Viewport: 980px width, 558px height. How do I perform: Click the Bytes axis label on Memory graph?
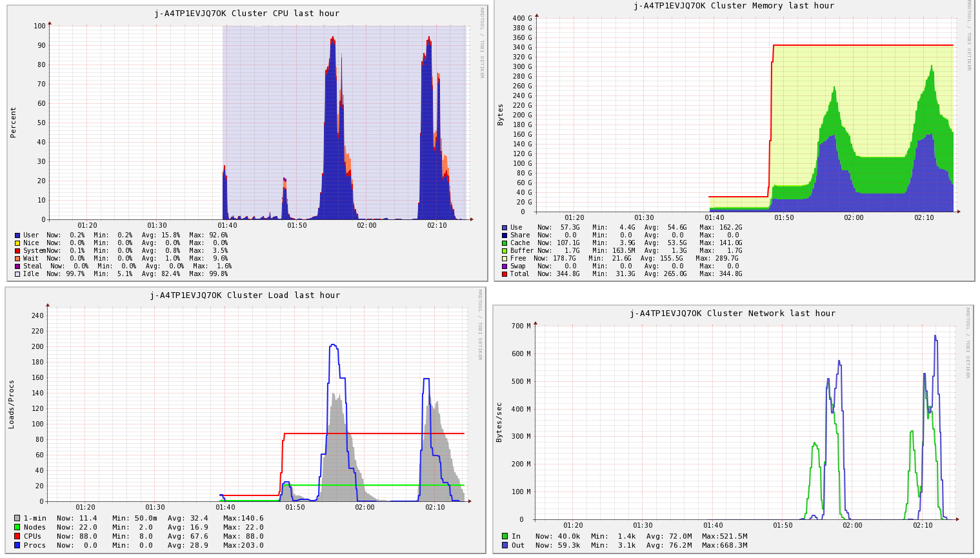(x=500, y=114)
